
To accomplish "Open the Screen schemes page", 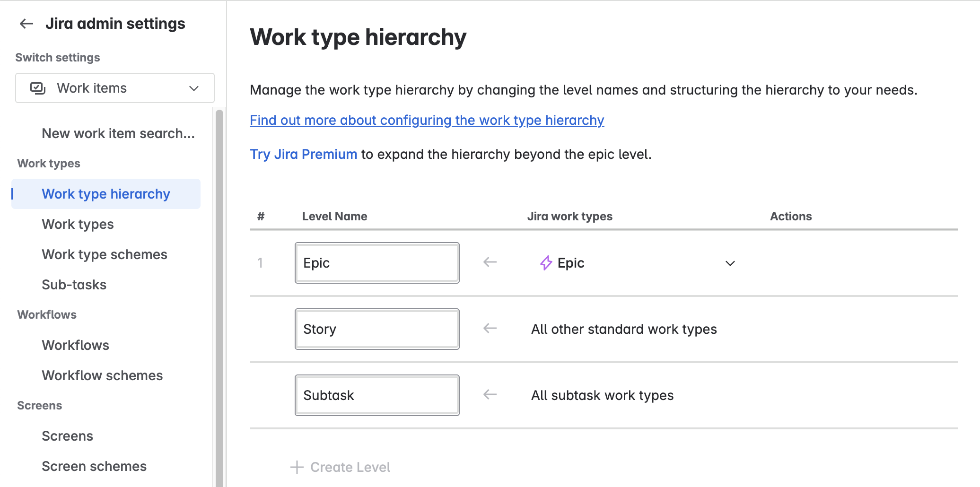I will point(94,466).
